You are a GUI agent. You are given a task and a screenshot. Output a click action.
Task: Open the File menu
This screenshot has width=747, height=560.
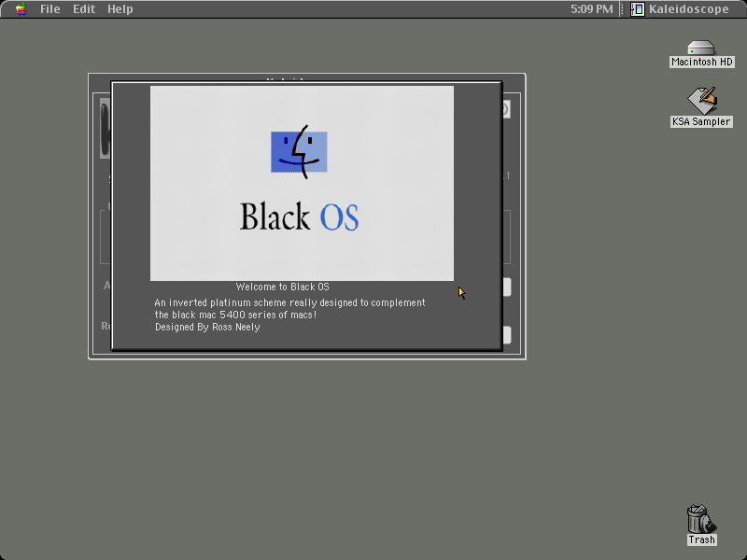50,9
